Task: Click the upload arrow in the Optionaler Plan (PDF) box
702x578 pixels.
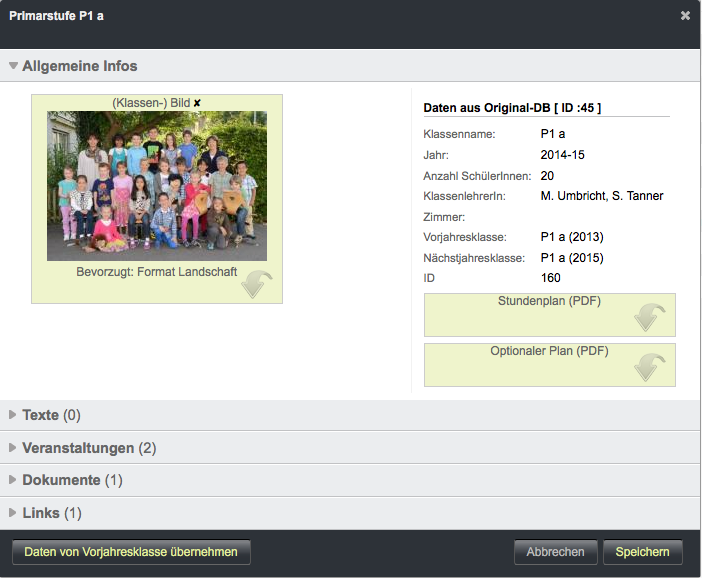Action: (x=650, y=367)
